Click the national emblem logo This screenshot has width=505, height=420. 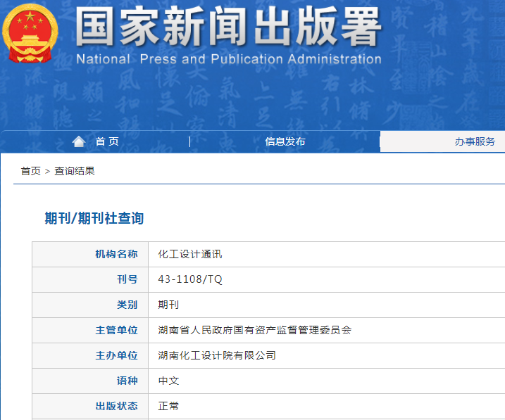click(x=32, y=34)
